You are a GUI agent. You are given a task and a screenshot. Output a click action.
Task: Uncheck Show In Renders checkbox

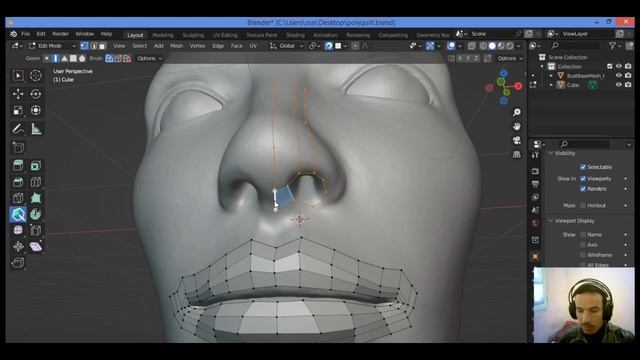583,189
